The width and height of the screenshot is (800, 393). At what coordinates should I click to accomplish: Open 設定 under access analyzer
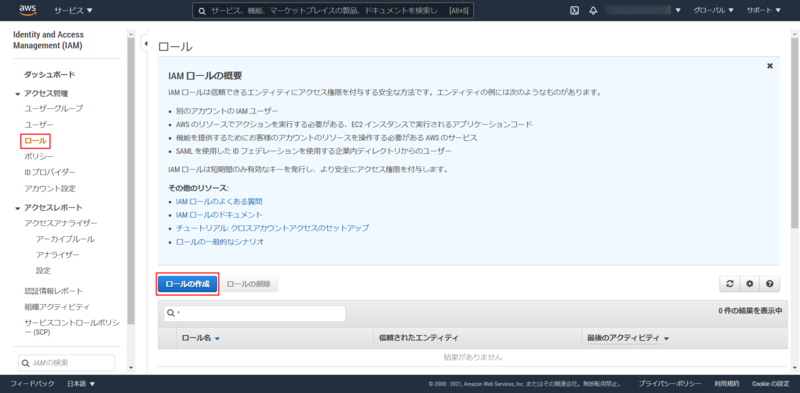click(43, 271)
